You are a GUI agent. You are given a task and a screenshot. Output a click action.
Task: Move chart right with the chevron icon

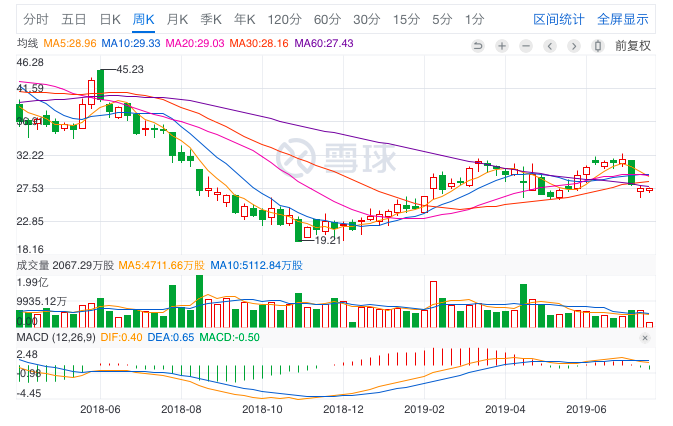click(x=574, y=46)
